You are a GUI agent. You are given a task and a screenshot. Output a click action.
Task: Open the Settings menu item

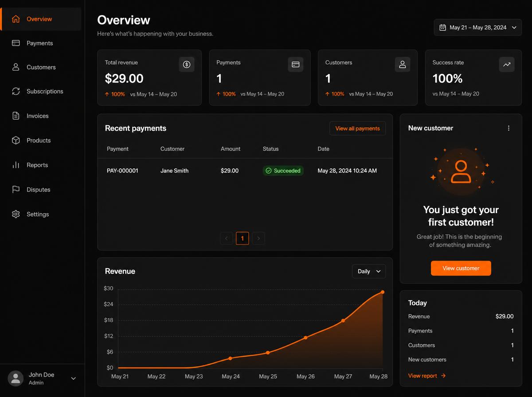click(x=41, y=214)
